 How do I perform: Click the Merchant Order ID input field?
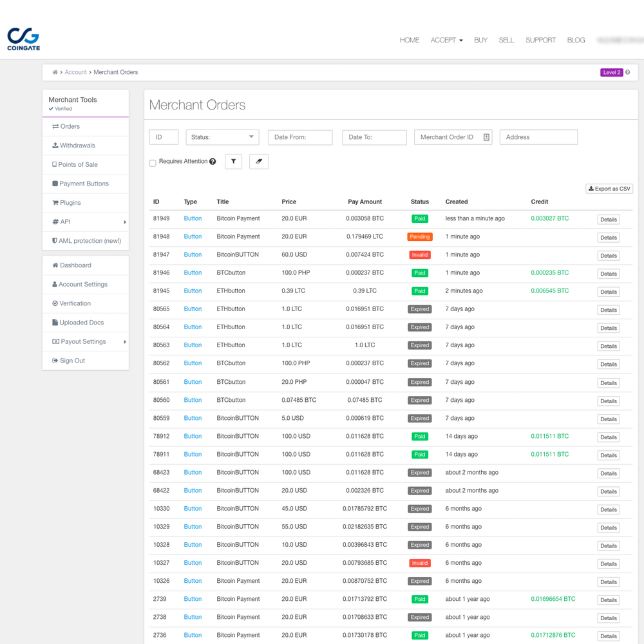click(x=447, y=137)
